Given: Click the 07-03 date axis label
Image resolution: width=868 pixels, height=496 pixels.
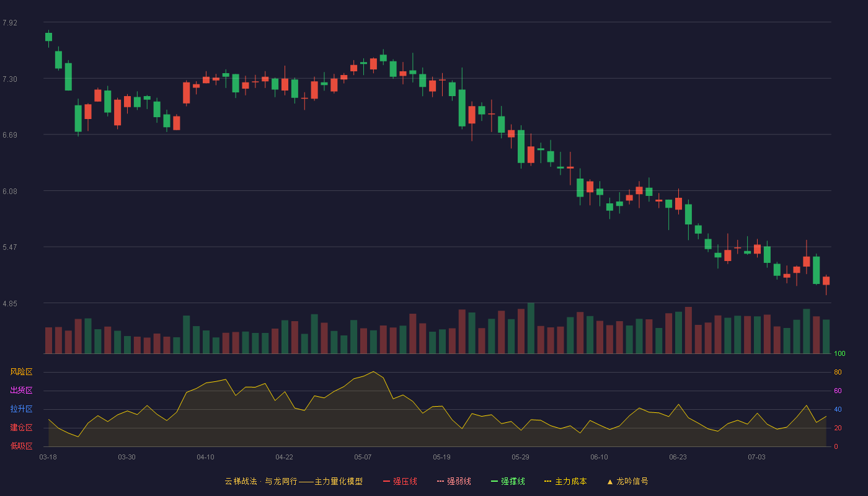Looking at the screenshot, I should click(756, 457).
